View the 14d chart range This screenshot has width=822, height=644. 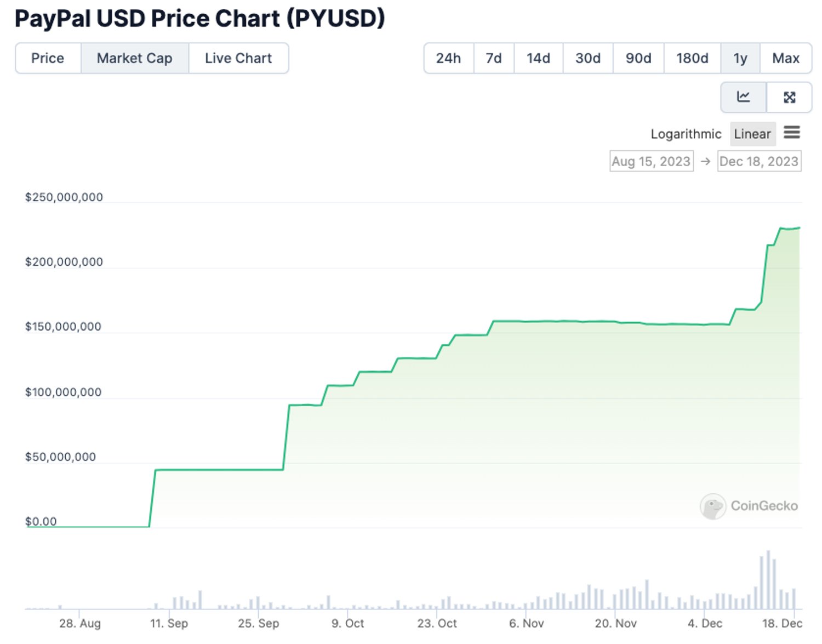coord(538,58)
